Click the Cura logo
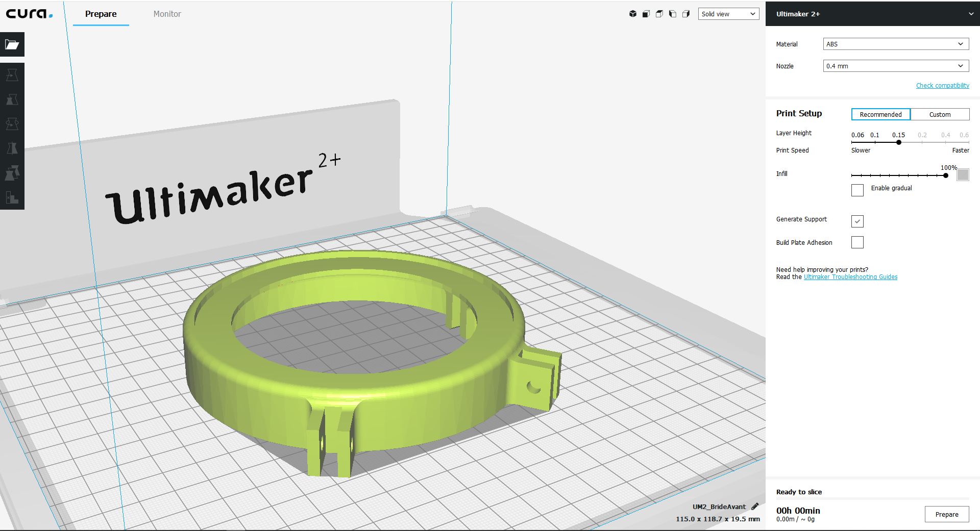Screen dimensions: 980x531 click(x=29, y=14)
